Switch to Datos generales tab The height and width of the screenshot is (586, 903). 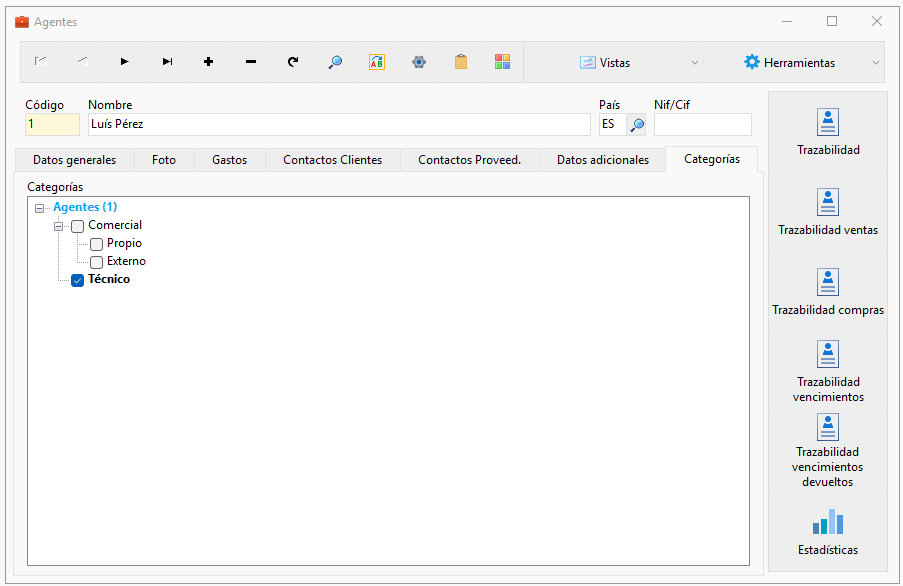point(74,160)
